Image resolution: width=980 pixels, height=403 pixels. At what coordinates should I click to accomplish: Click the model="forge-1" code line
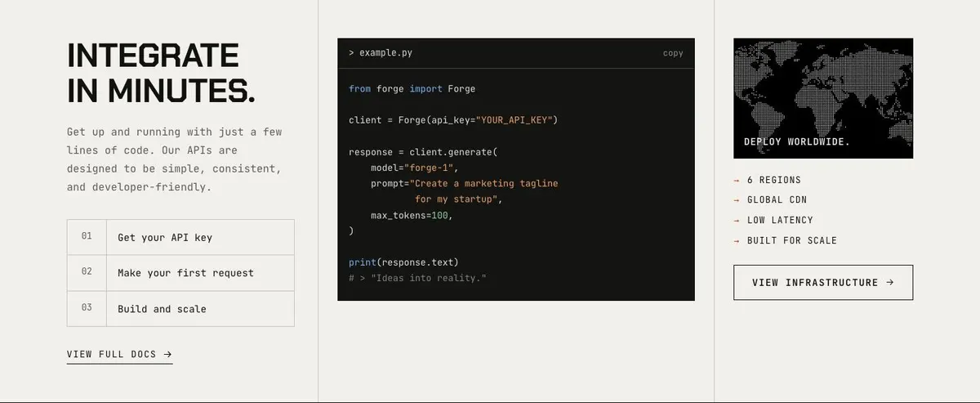point(415,168)
